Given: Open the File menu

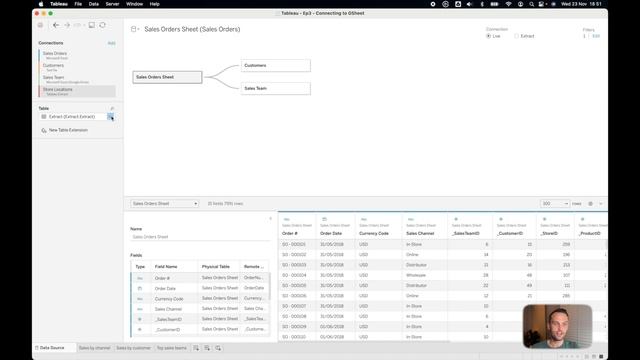Looking at the screenshot, I should pos(78,4).
